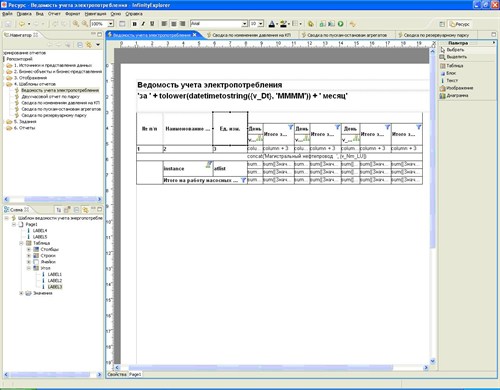Open the Arial font name dropdown

click(x=244, y=24)
